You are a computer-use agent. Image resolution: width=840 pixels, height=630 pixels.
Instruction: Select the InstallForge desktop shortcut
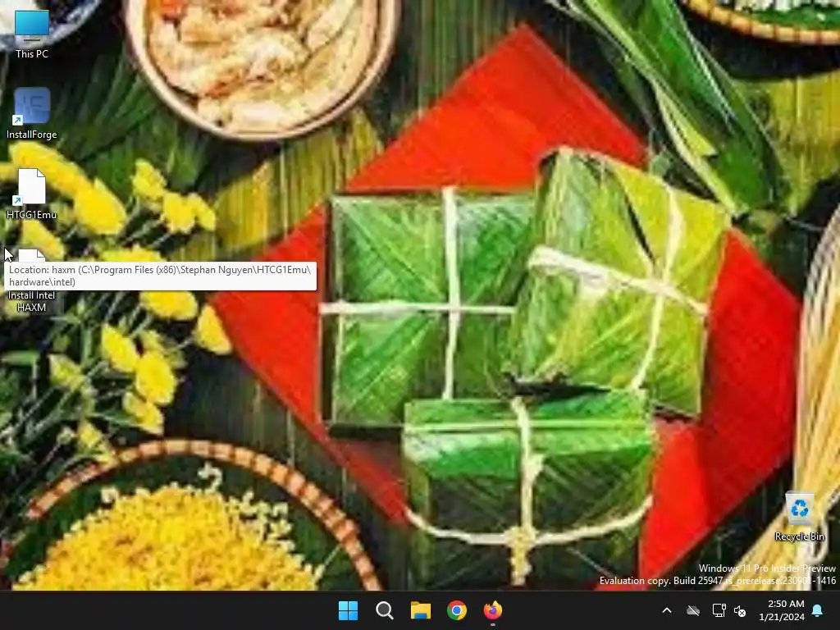32,113
